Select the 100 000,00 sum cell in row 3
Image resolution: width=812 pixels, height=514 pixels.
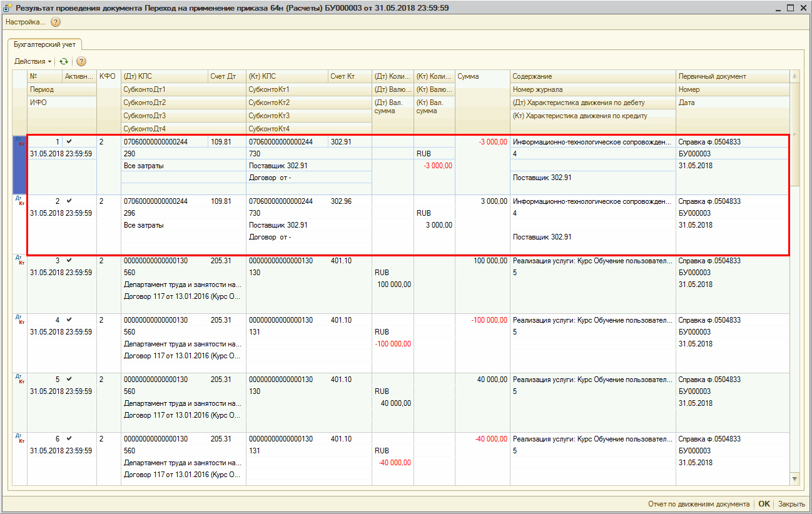tap(482, 261)
